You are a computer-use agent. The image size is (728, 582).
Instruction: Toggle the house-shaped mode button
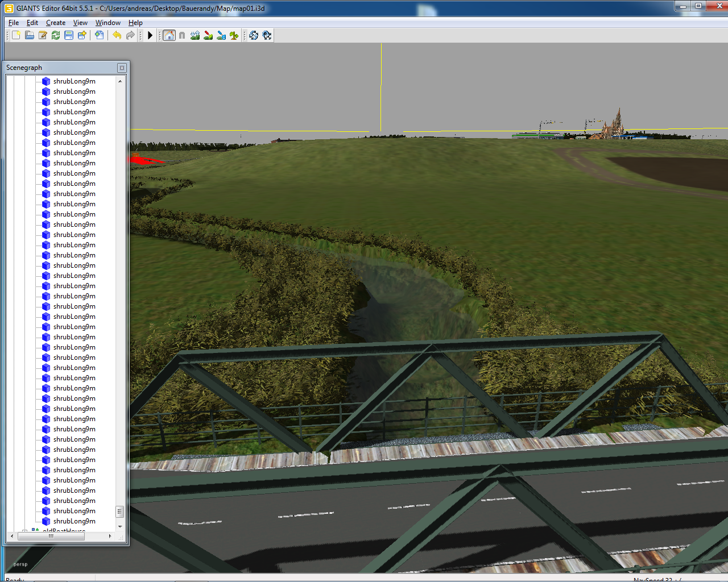pos(169,35)
